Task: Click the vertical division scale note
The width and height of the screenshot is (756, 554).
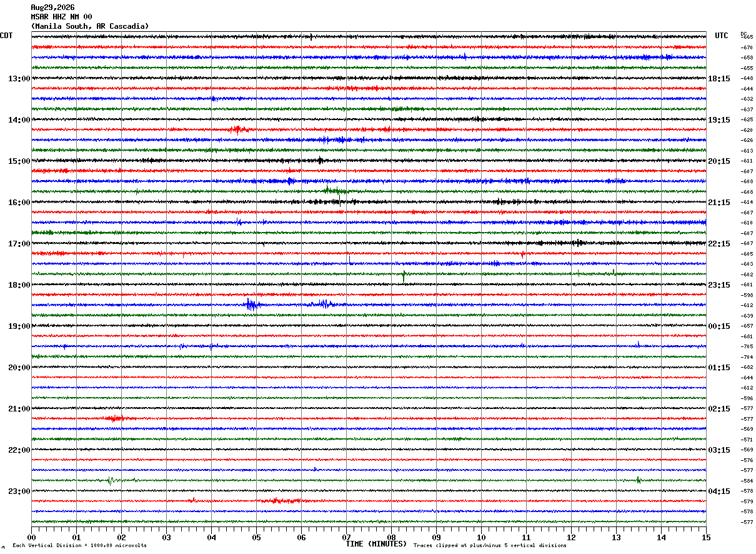Action: [x=79, y=546]
